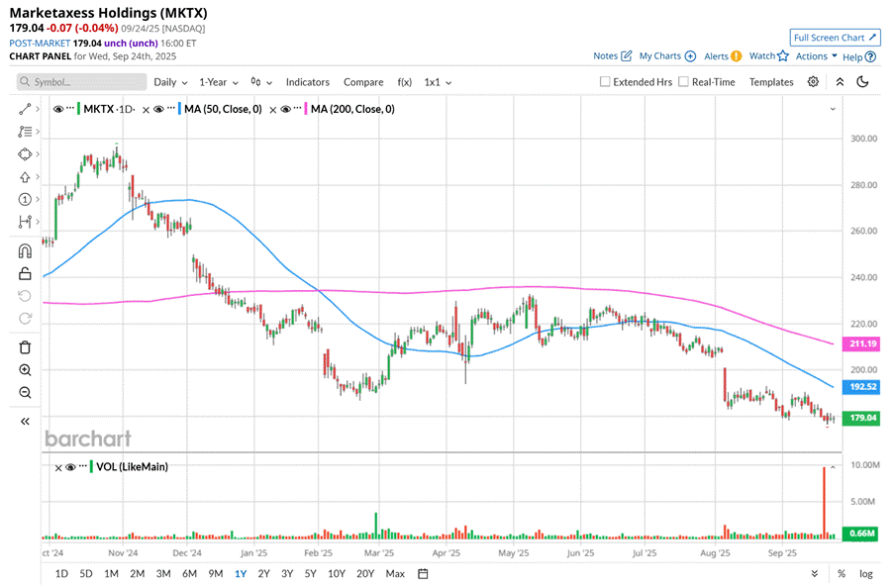Toggle percent scale button
The width and height of the screenshot is (895, 588).
[842, 574]
